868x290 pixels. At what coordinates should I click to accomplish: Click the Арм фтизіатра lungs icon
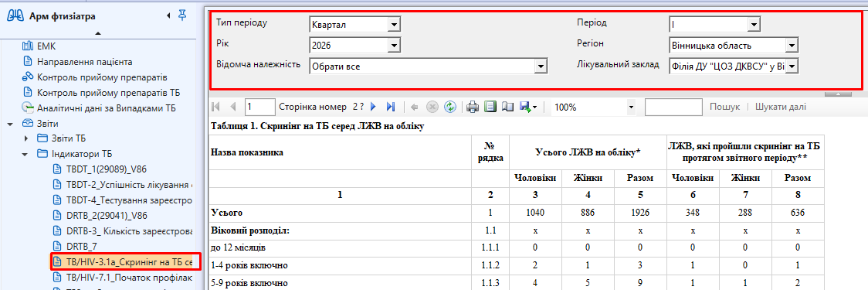(x=15, y=16)
